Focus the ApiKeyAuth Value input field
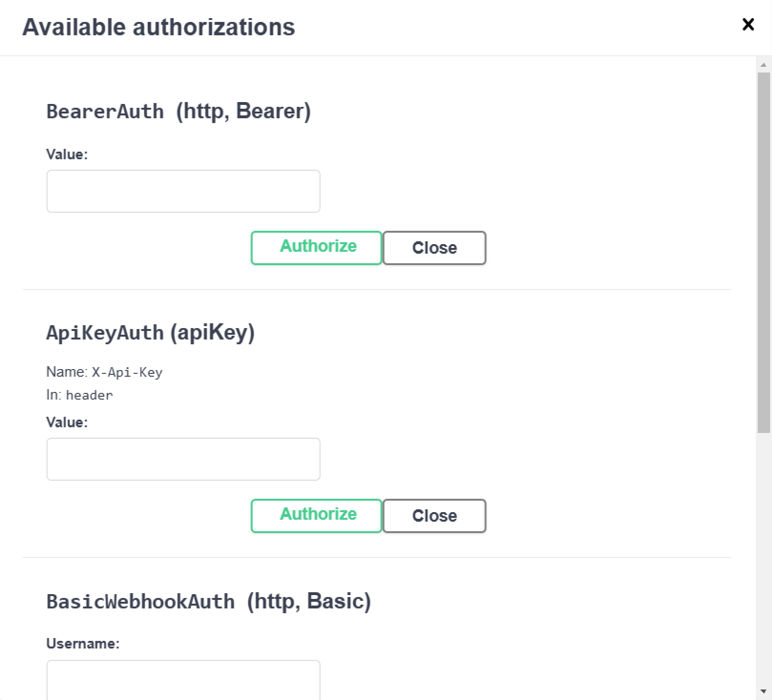This screenshot has height=700, width=772. click(x=183, y=459)
